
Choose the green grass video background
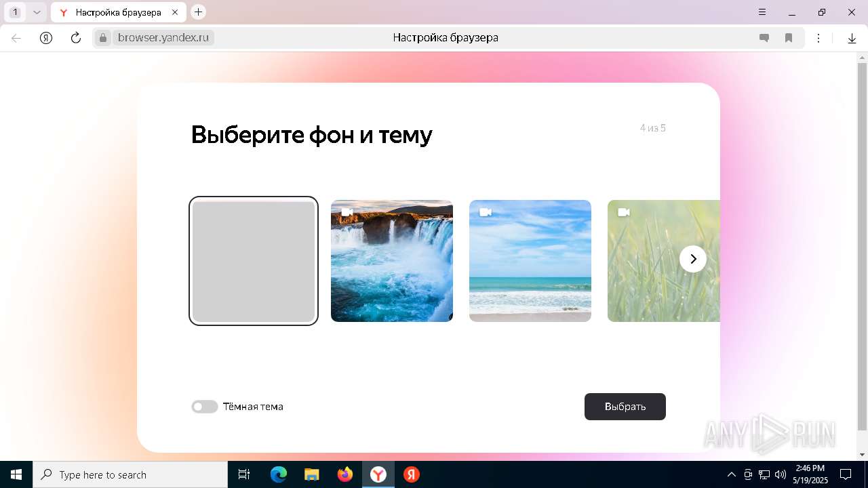point(663,261)
